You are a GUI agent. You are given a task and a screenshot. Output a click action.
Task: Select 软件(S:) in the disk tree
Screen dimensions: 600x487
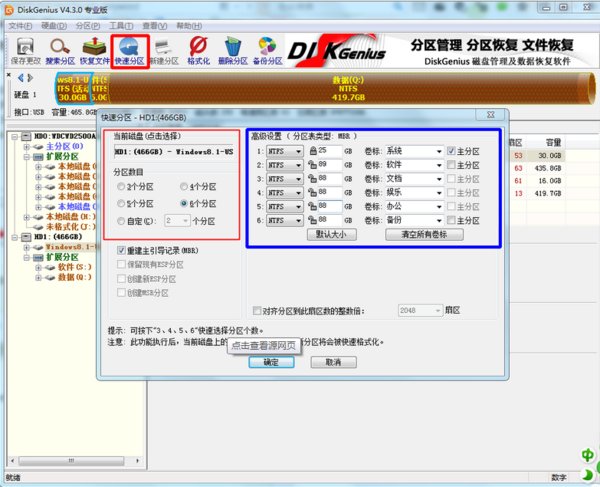point(74,267)
